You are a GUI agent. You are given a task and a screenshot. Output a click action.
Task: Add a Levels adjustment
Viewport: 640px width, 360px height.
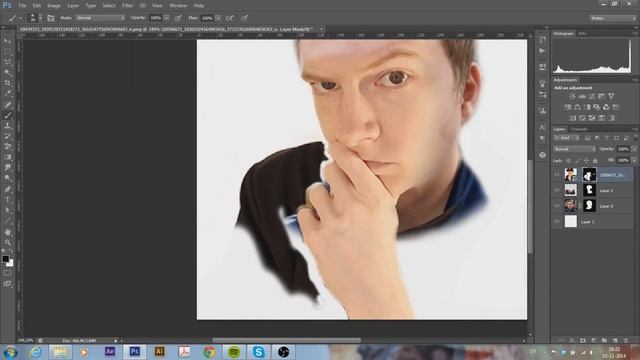(x=582, y=96)
